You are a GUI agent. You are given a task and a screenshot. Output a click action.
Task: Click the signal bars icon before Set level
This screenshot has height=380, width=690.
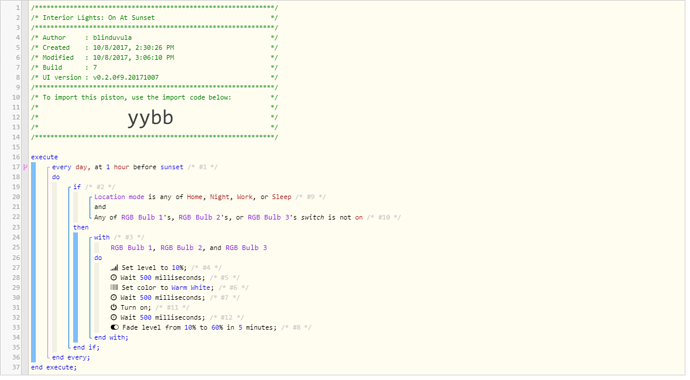pyautogui.click(x=114, y=267)
